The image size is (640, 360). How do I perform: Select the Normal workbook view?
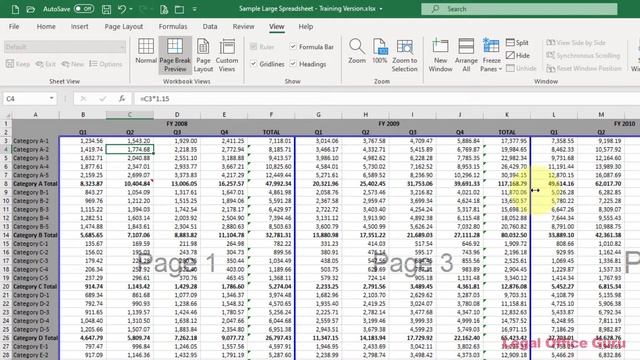pyautogui.click(x=146, y=51)
